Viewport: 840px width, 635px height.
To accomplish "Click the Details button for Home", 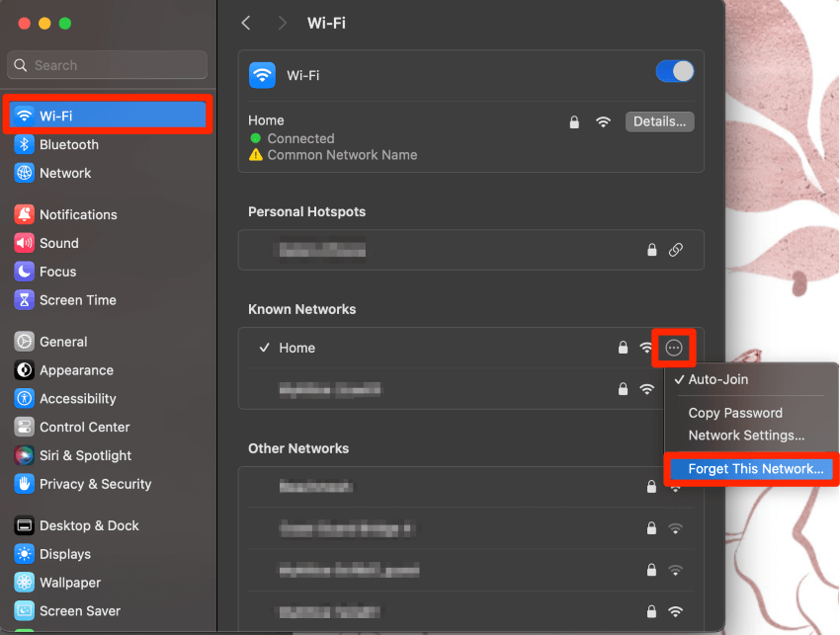I will [x=659, y=121].
